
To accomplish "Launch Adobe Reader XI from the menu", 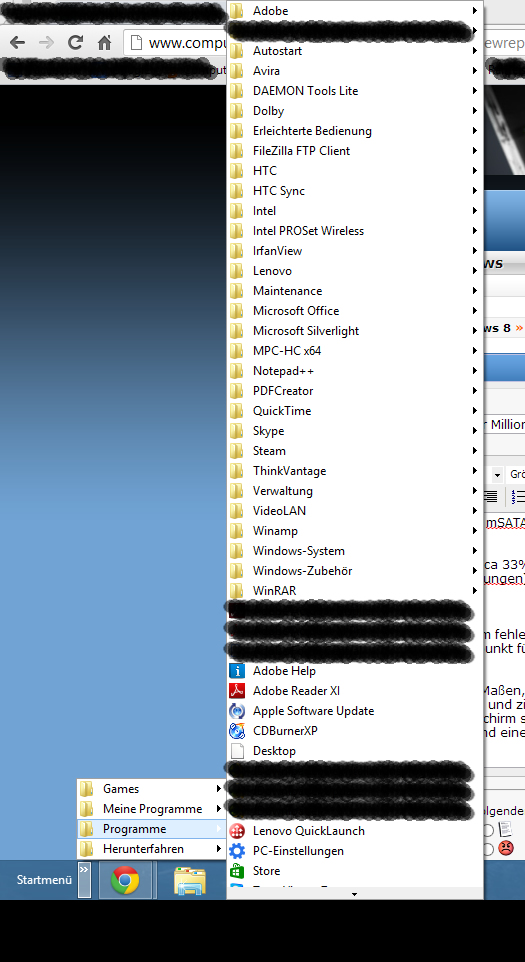I will coord(355,691).
